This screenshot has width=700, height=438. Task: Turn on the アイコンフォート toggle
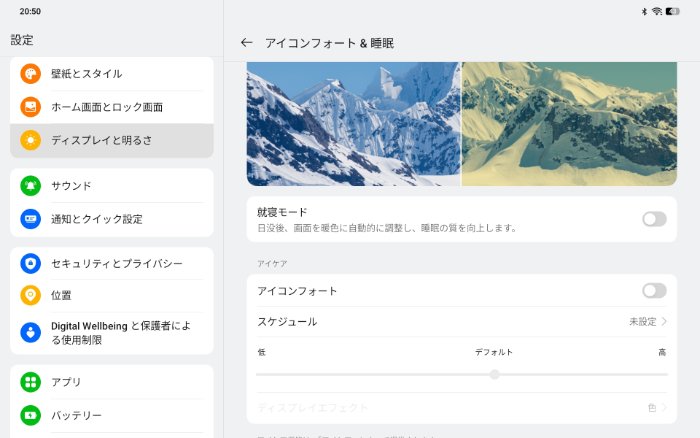(654, 291)
